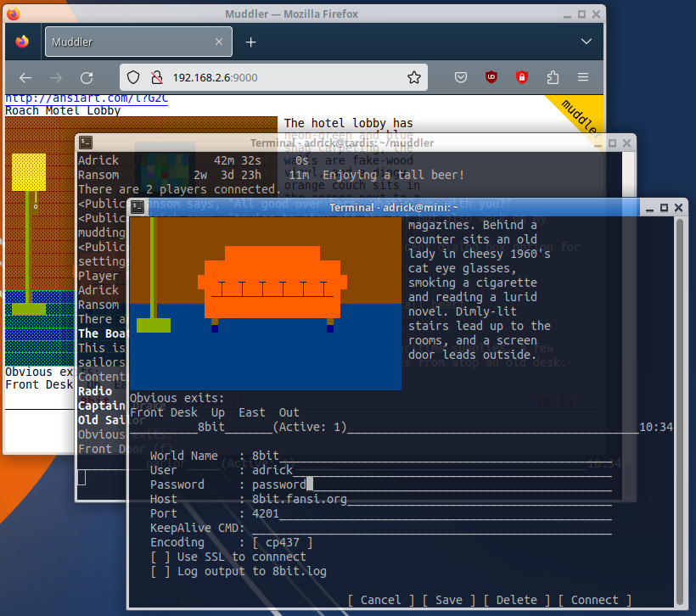Click the insecure connection lock icon

157,78
